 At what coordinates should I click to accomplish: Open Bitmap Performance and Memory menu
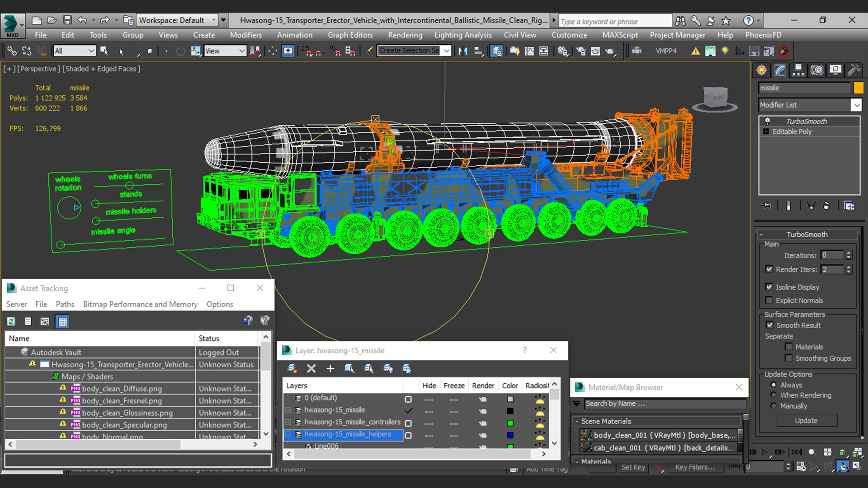[x=140, y=304]
